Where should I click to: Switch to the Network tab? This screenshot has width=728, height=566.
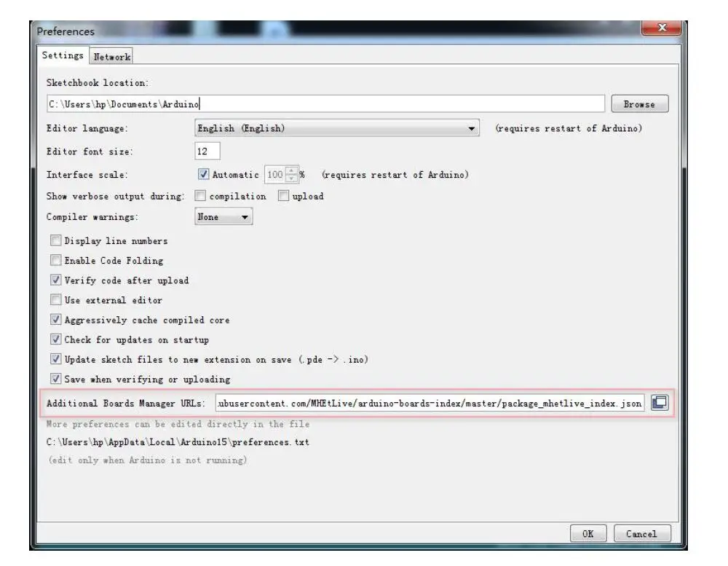click(x=112, y=57)
